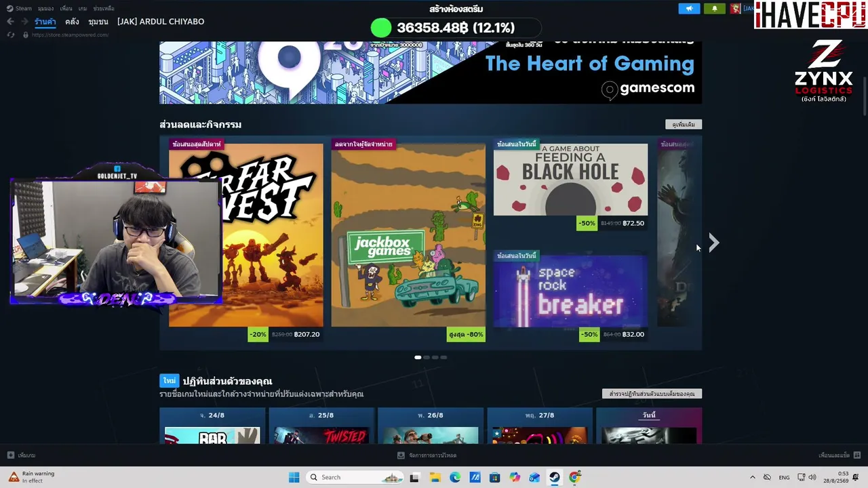Click the Far Far West ฿207.20 price
The image size is (868, 488).
click(x=307, y=334)
